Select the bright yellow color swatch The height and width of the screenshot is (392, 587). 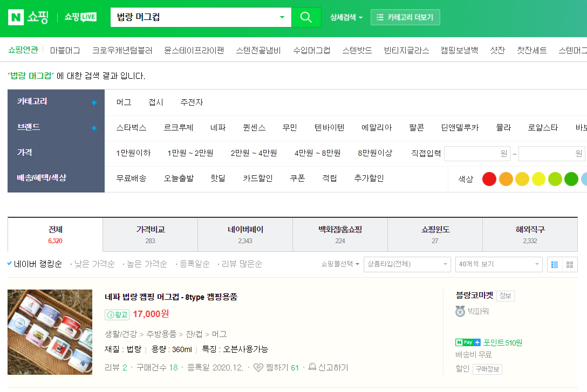(538, 179)
